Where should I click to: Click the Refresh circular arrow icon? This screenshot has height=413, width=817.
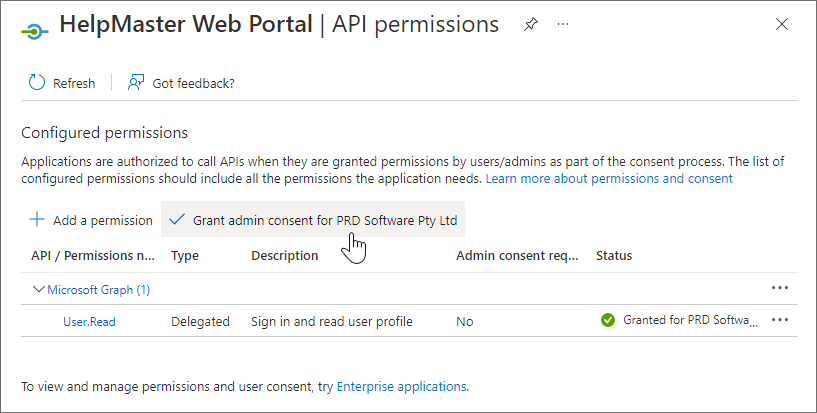37,82
